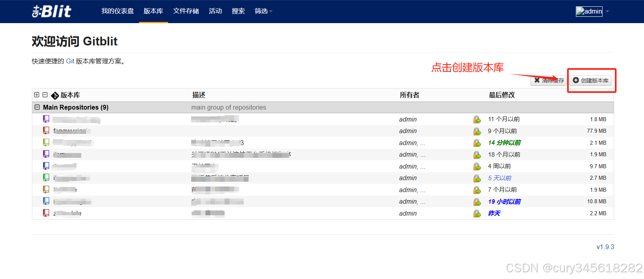Click the book icon in the 10.8 MB row
Viewport: 644px width, 279px height.
coord(46,201)
